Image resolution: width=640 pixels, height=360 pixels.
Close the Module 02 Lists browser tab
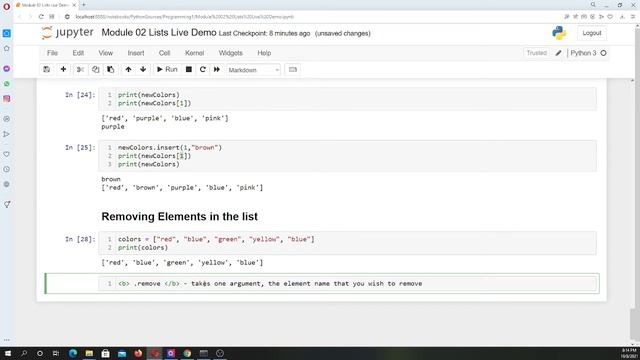(74, 5)
